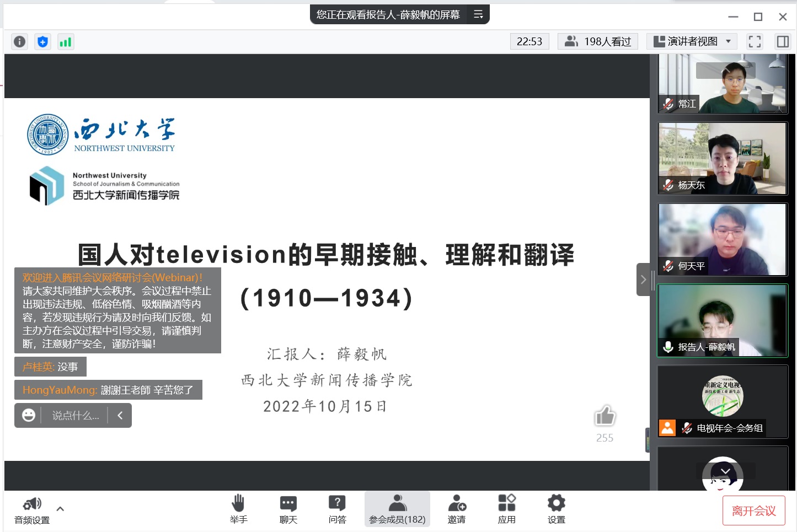Open the 应用 apps menu
The width and height of the screenshot is (797, 532).
pos(506,509)
